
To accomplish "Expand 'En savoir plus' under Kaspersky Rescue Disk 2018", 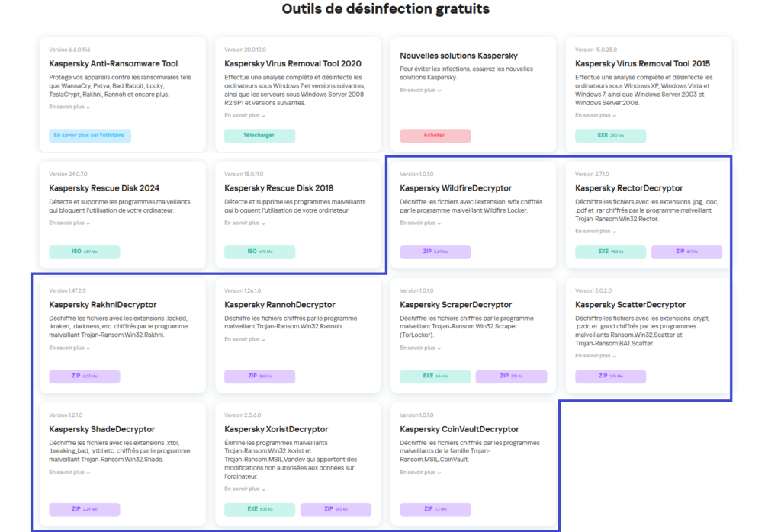I will 245,223.
